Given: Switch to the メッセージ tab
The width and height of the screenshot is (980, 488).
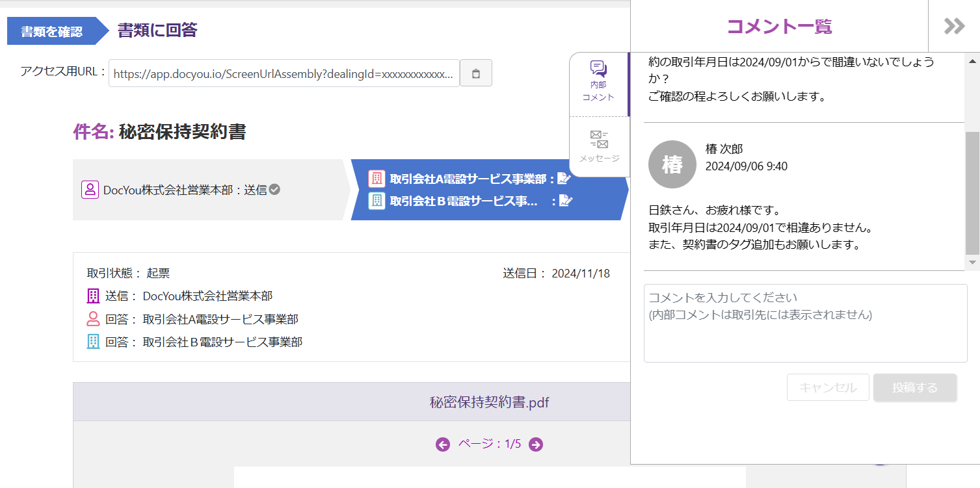Looking at the screenshot, I should (x=598, y=146).
